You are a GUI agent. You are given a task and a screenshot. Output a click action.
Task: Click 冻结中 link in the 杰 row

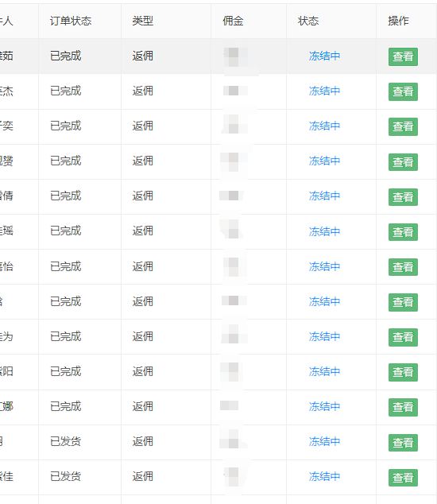click(324, 91)
